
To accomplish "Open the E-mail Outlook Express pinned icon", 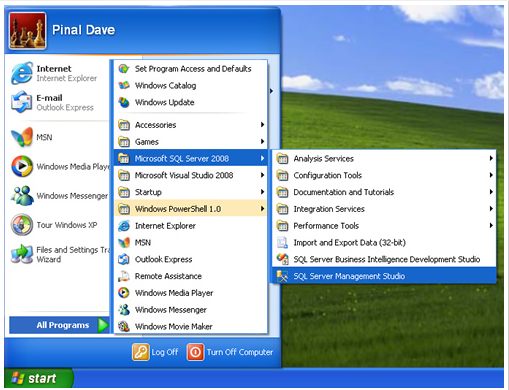I will click(x=22, y=102).
